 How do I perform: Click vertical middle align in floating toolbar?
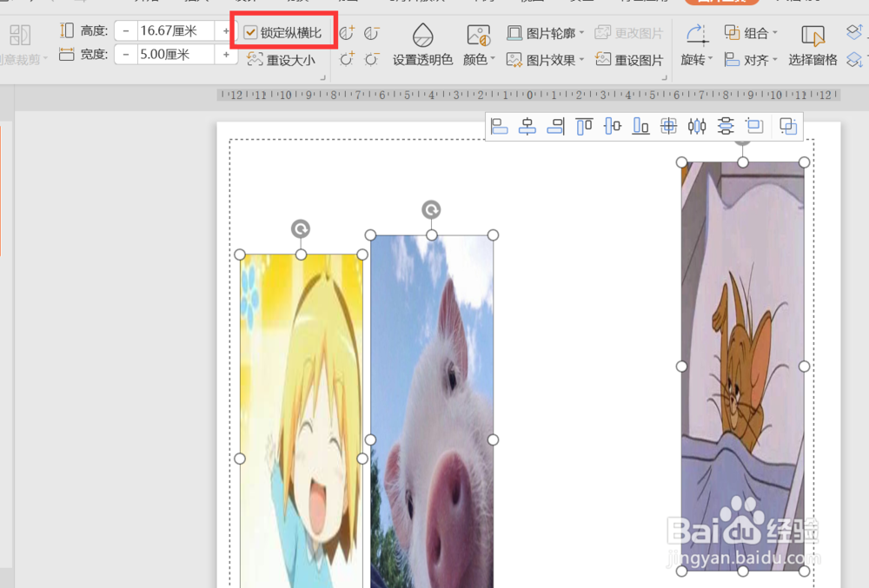click(613, 126)
